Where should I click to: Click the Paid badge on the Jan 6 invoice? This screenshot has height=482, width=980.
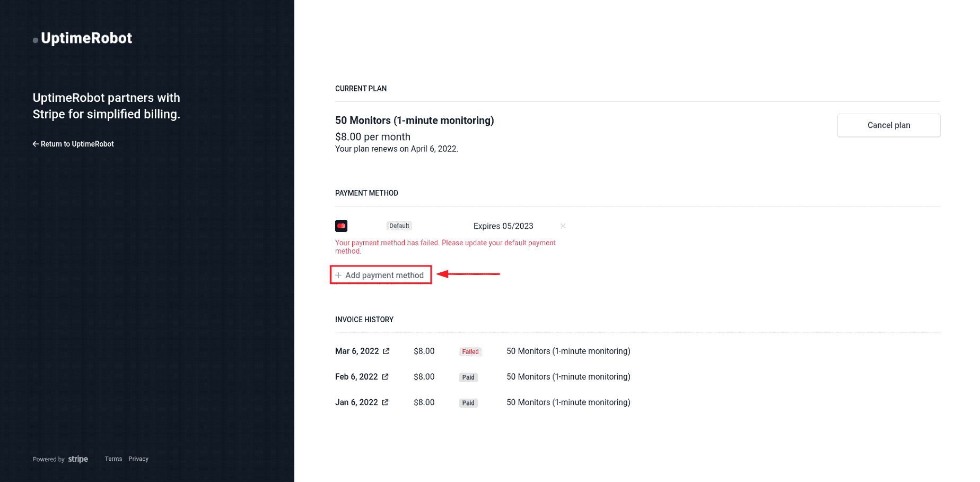tap(468, 402)
